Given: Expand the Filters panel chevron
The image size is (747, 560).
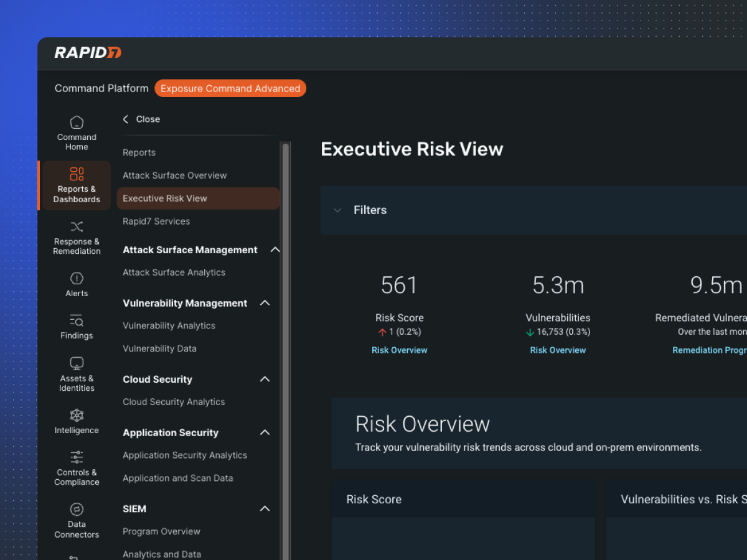Looking at the screenshot, I should click(x=337, y=210).
